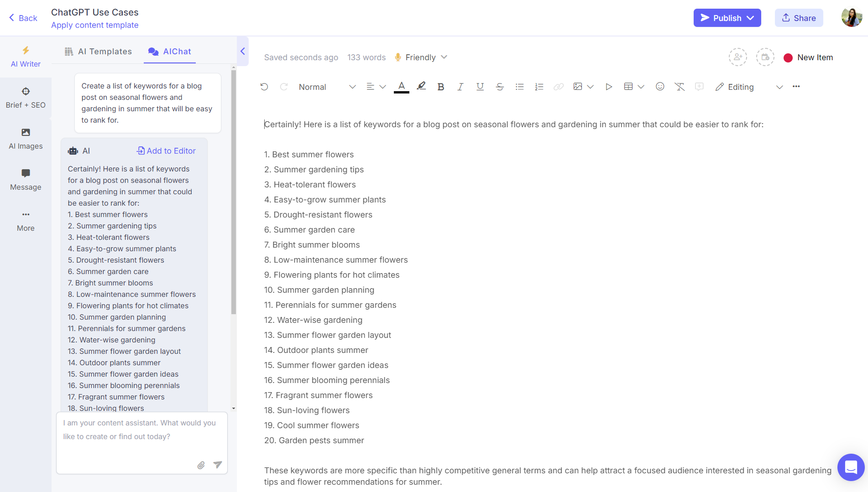Open the New Item status dropdown
Image resolution: width=868 pixels, height=492 pixels.
click(x=808, y=57)
